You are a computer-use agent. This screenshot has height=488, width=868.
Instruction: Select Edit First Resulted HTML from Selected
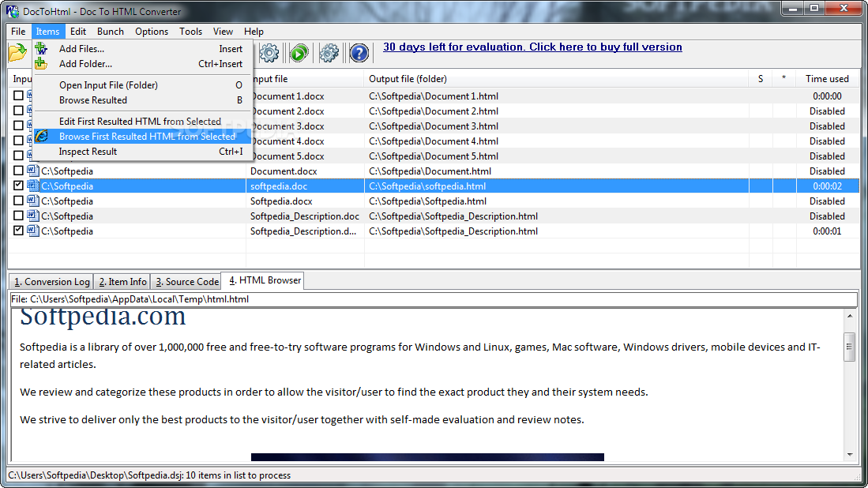point(142,121)
